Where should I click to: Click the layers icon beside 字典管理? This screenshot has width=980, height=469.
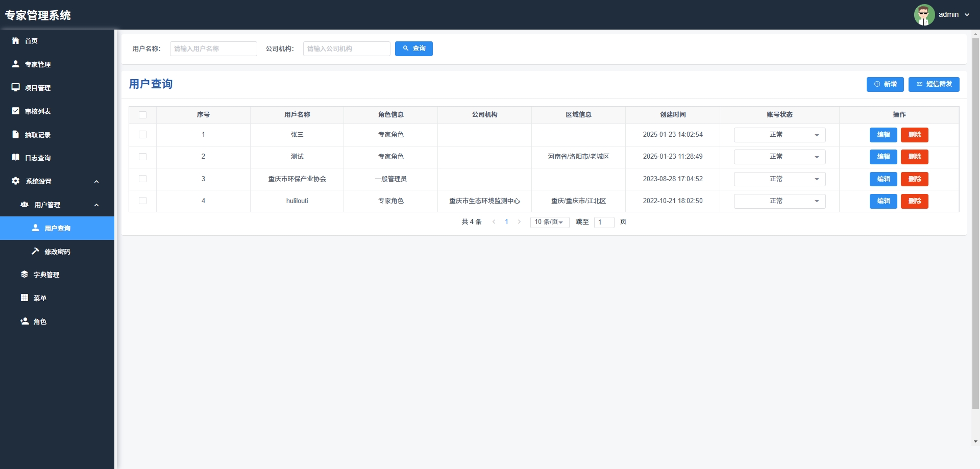tap(24, 274)
